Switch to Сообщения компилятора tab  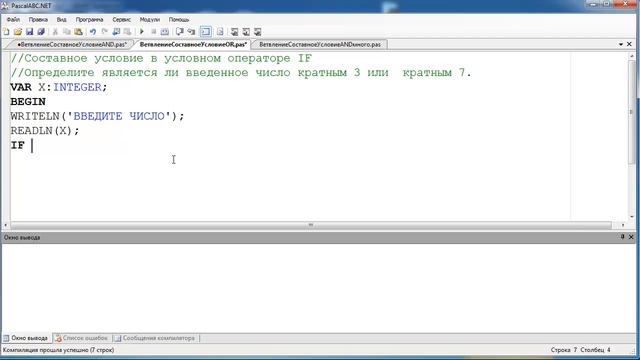[x=155, y=338]
